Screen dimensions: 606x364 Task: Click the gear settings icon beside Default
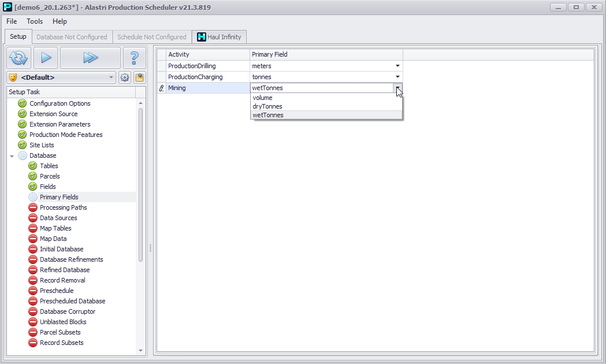click(124, 77)
